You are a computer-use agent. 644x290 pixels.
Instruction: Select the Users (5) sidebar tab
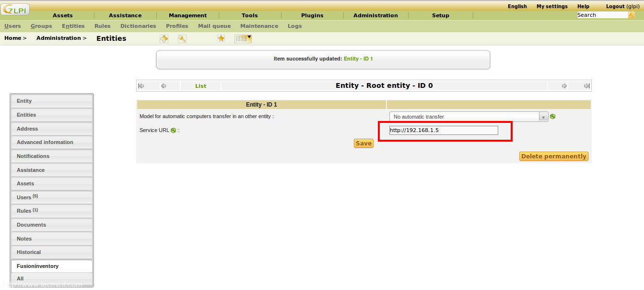pos(52,197)
